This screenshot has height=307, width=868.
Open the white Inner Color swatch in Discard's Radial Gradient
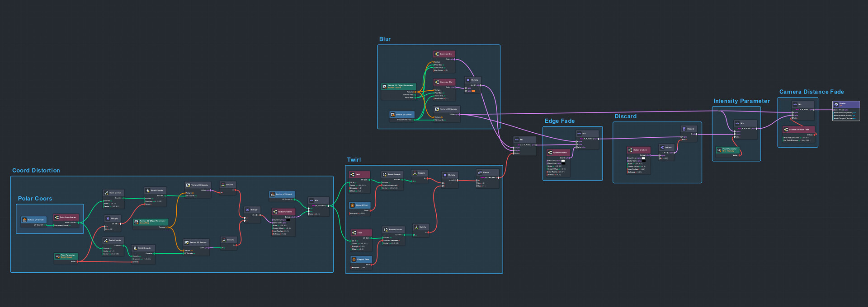tap(643, 158)
